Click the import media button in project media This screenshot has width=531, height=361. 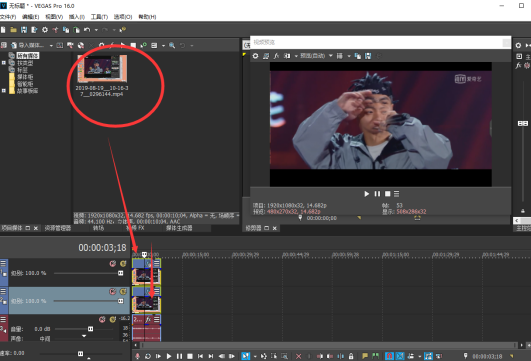27,45
